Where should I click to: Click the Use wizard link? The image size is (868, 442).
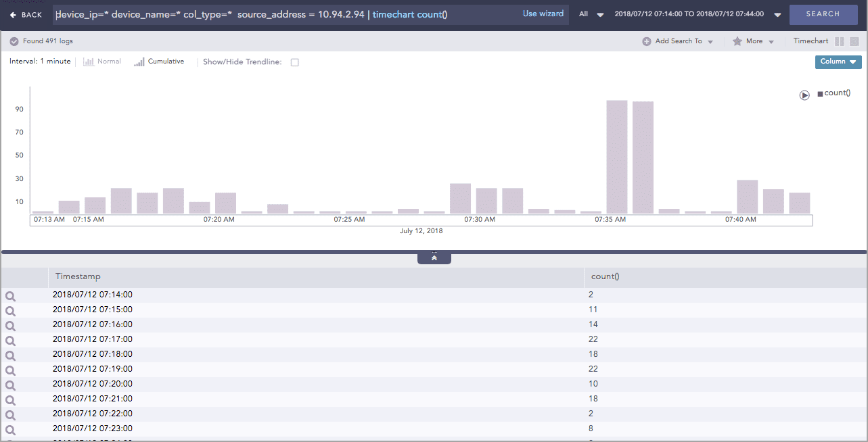(x=543, y=14)
